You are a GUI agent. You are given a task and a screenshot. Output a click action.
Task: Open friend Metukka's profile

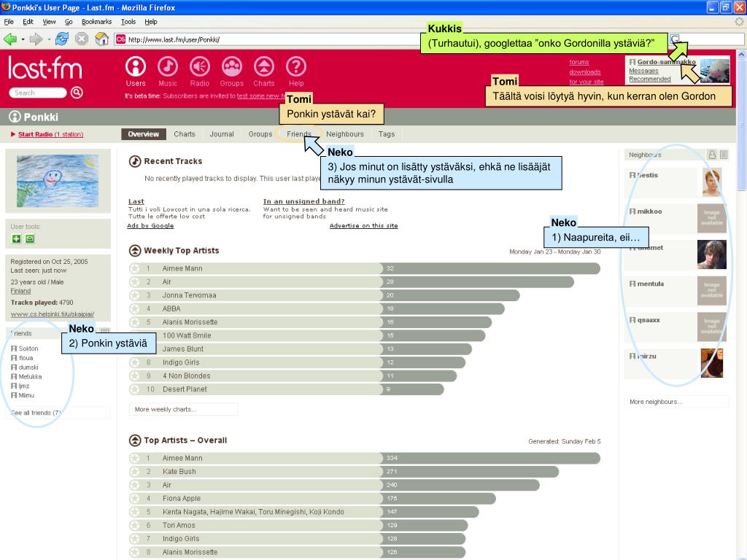(30, 377)
